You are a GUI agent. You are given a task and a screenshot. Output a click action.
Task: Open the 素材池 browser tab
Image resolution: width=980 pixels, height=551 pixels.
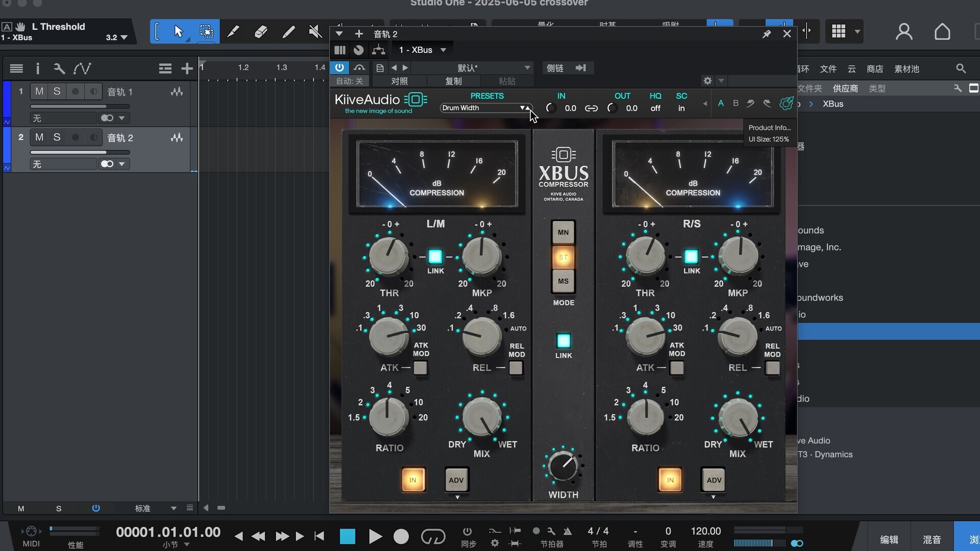(x=906, y=69)
